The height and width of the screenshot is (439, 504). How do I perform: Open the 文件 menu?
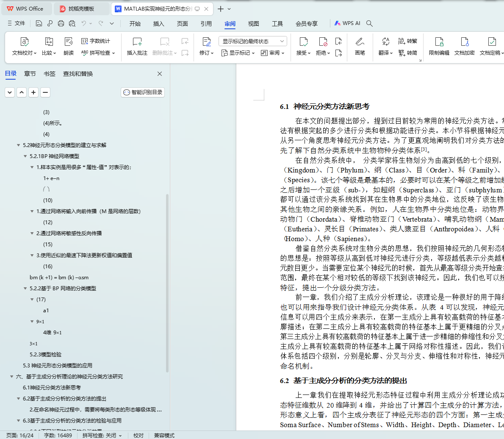pos(17,23)
